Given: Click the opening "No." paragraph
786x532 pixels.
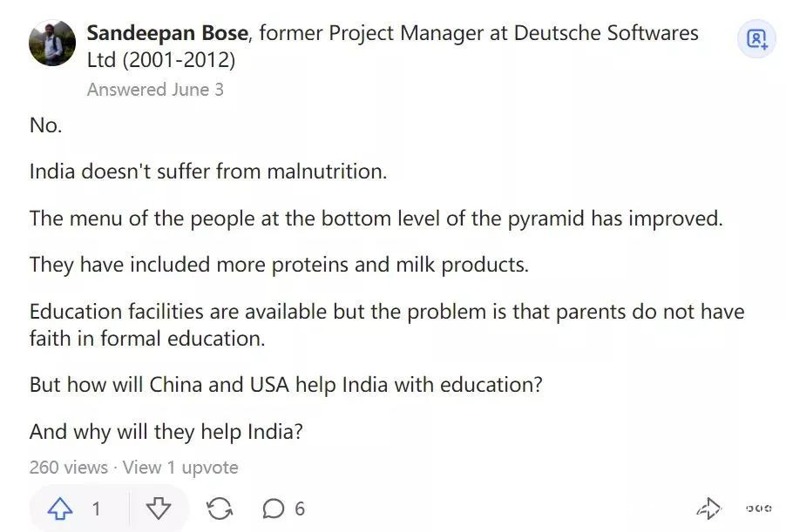Looking at the screenshot, I should click(x=46, y=125).
